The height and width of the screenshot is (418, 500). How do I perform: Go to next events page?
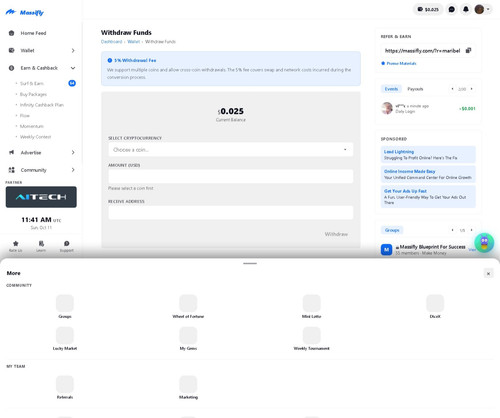pyautogui.click(x=471, y=89)
